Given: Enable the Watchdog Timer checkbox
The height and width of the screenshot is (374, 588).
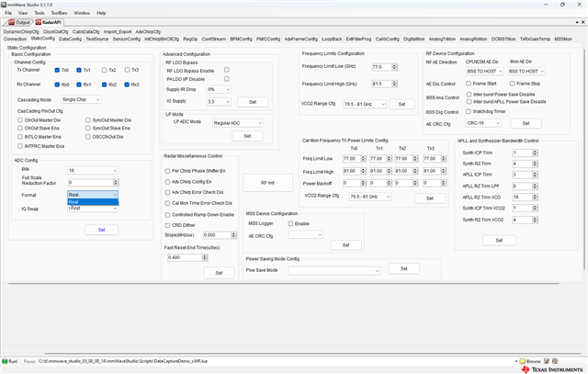Looking at the screenshot, I should [x=469, y=111].
